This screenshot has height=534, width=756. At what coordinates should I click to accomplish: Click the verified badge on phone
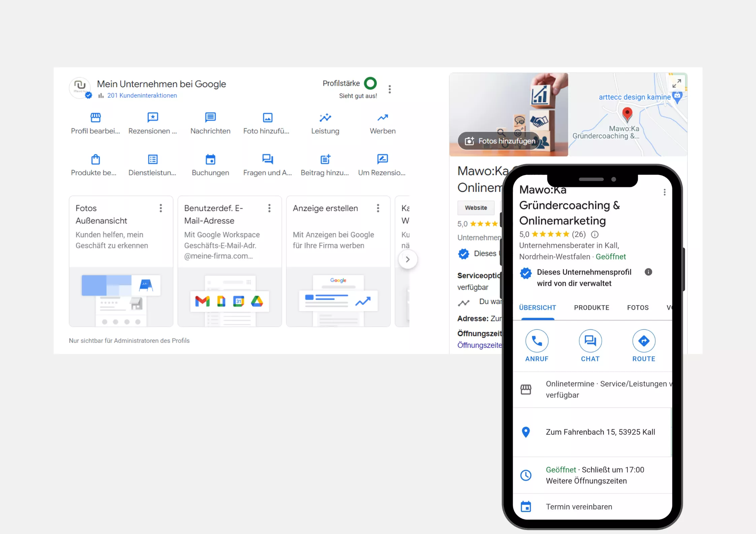click(x=526, y=273)
